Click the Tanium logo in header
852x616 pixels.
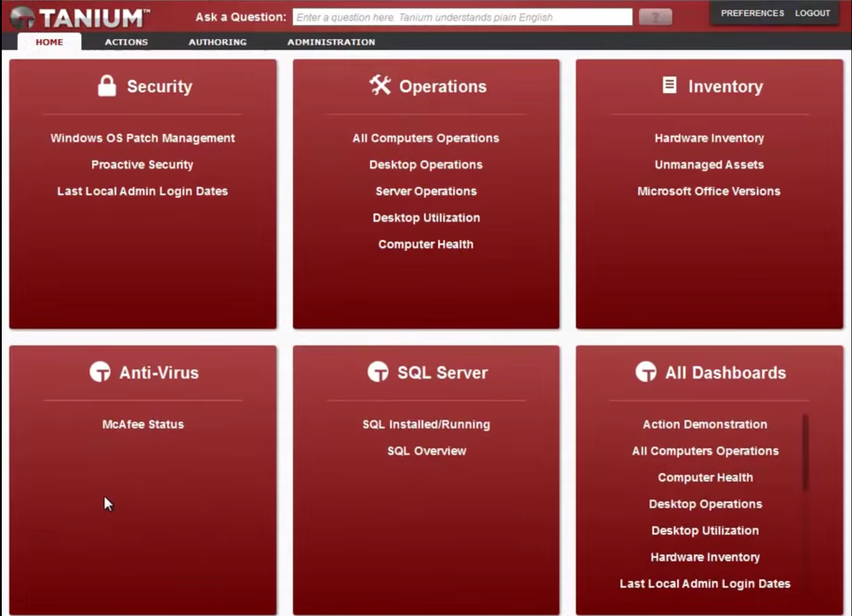tap(80, 18)
